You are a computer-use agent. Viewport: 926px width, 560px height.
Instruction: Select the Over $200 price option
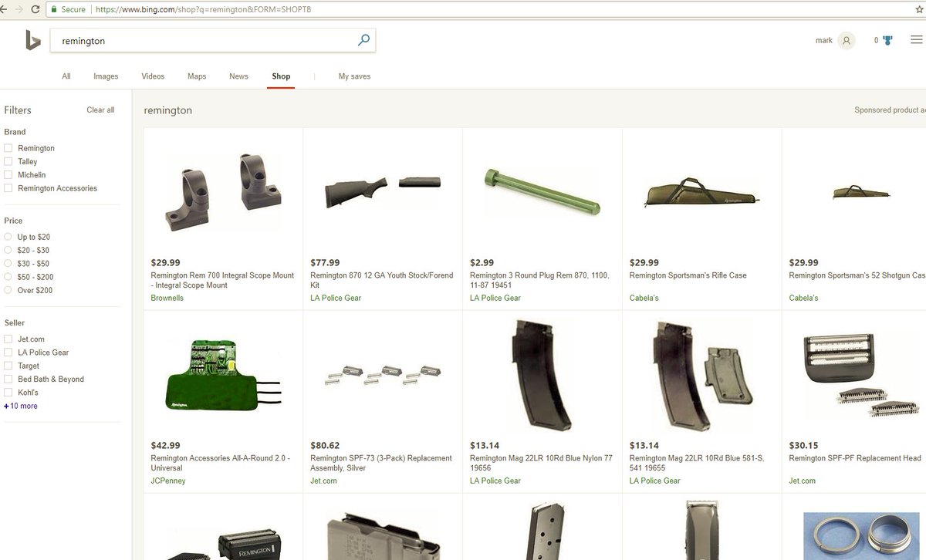point(8,290)
